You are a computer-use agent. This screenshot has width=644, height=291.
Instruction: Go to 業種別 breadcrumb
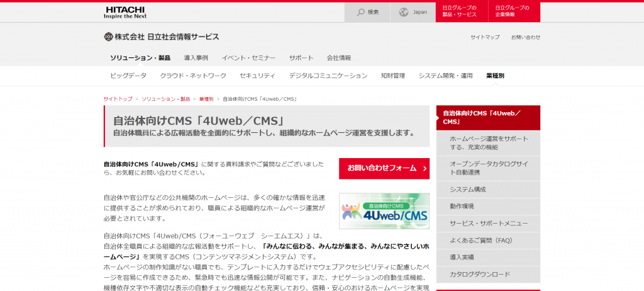point(206,99)
